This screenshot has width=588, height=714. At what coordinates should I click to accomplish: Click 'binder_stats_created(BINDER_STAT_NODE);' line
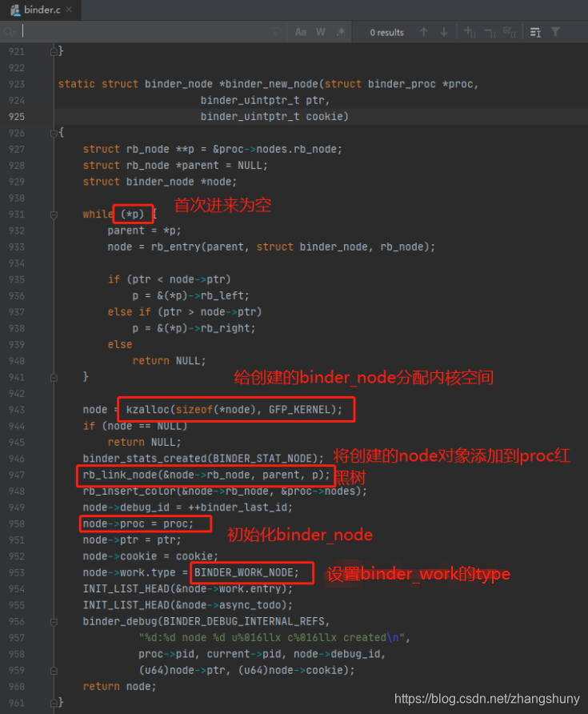(203, 459)
